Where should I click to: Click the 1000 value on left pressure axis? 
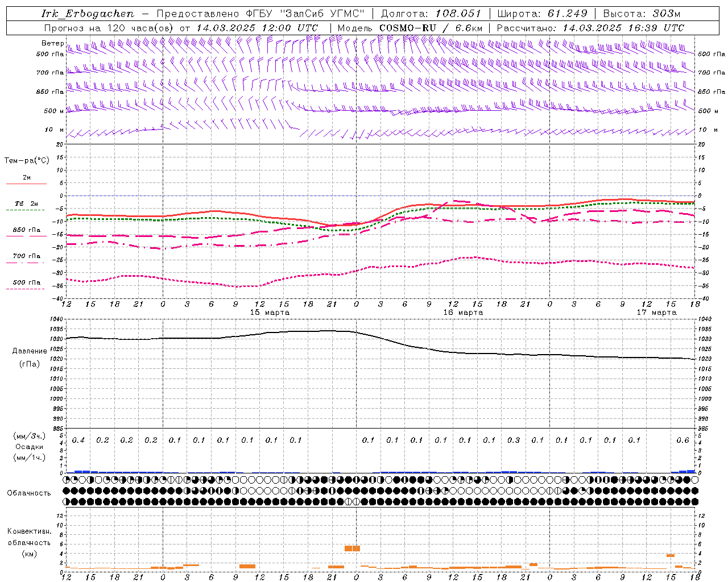point(57,399)
